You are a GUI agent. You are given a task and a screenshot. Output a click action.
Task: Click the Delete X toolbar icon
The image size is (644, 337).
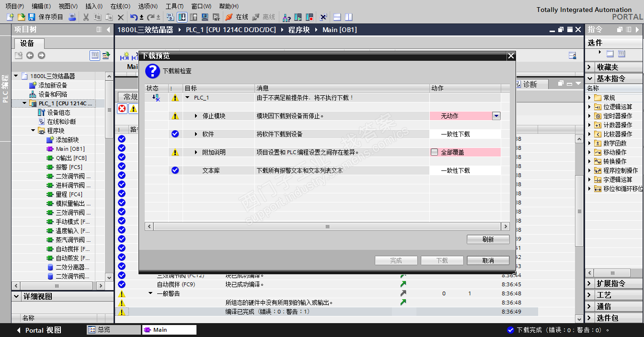(x=121, y=17)
